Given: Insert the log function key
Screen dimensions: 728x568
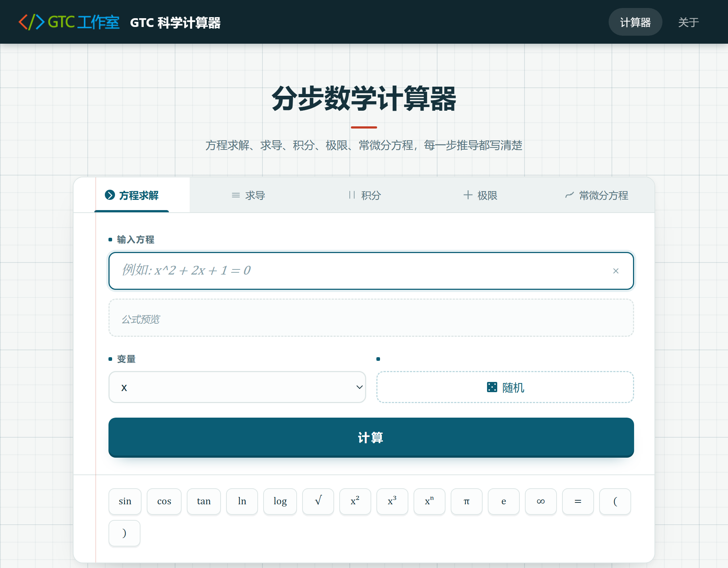Looking at the screenshot, I should pyautogui.click(x=280, y=501).
